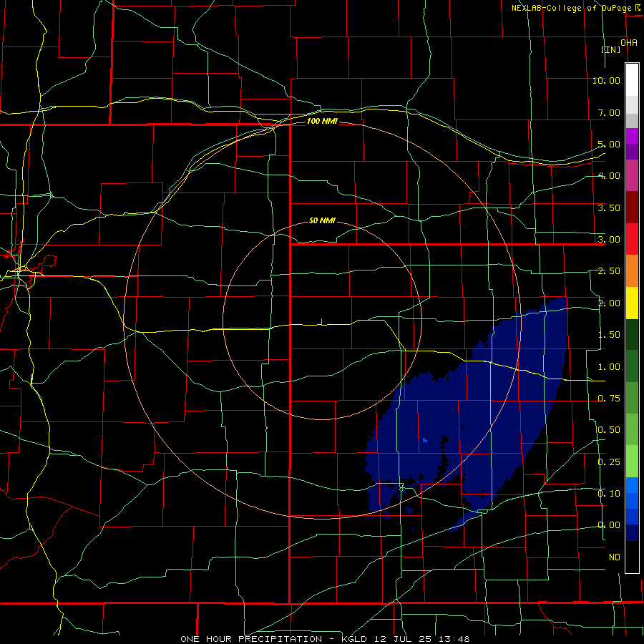
Task: Click the 1.50 legend value
Action: tap(609, 335)
